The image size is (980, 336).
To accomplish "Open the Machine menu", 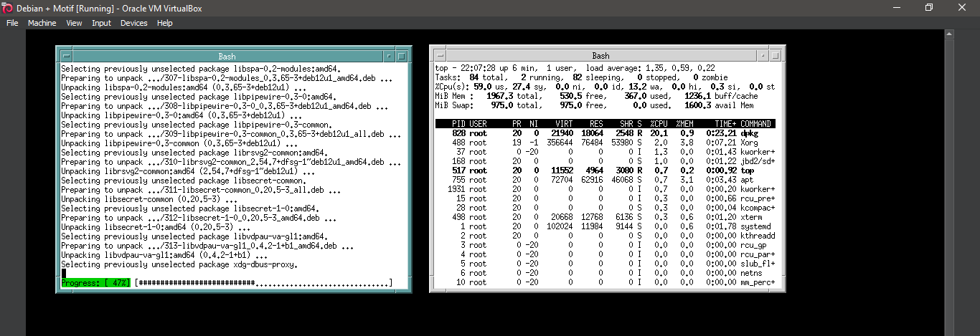I will [42, 23].
